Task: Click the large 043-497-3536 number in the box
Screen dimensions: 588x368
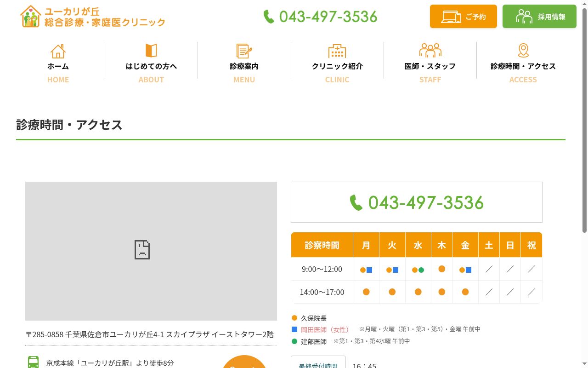Action: click(x=426, y=202)
